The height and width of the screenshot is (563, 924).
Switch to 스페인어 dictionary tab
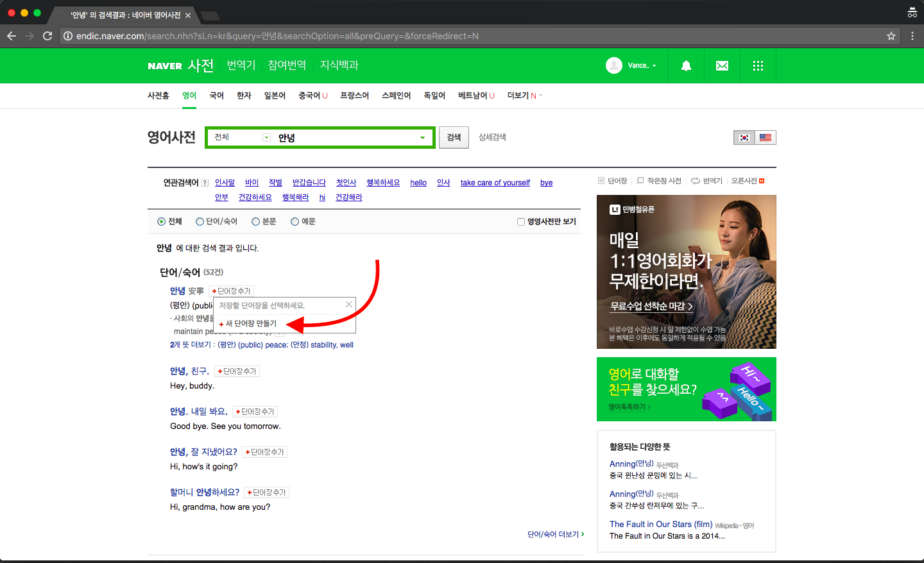[x=396, y=96]
